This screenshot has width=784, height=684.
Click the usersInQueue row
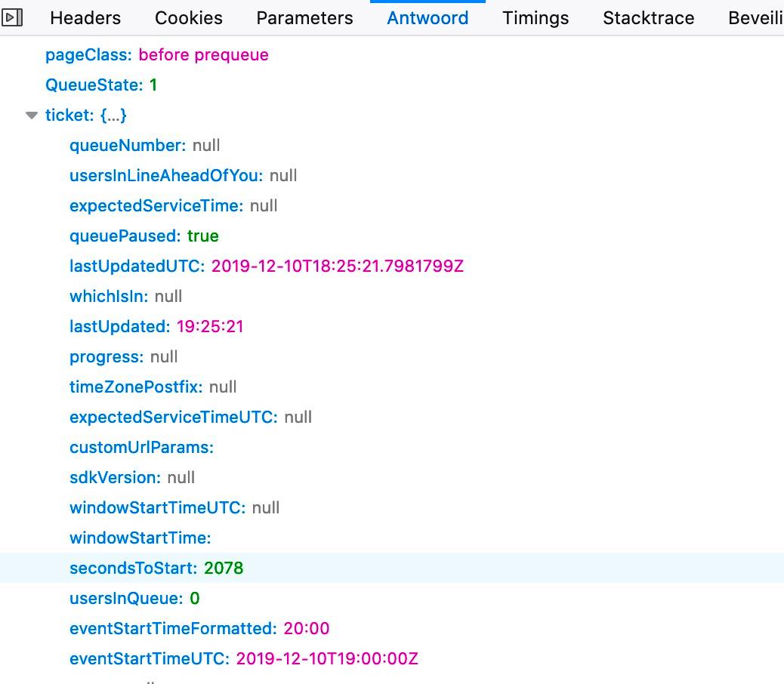coord(134,599)
